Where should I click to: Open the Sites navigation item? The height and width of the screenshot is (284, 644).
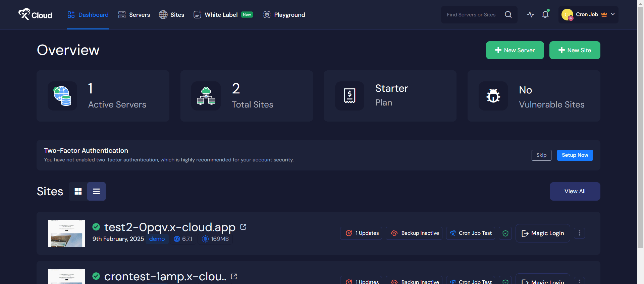click(x=171, y=15)
